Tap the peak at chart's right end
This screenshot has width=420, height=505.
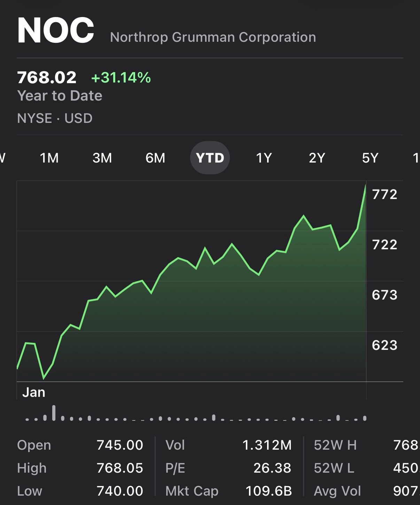pyautogui.click(x=365, y=186)
